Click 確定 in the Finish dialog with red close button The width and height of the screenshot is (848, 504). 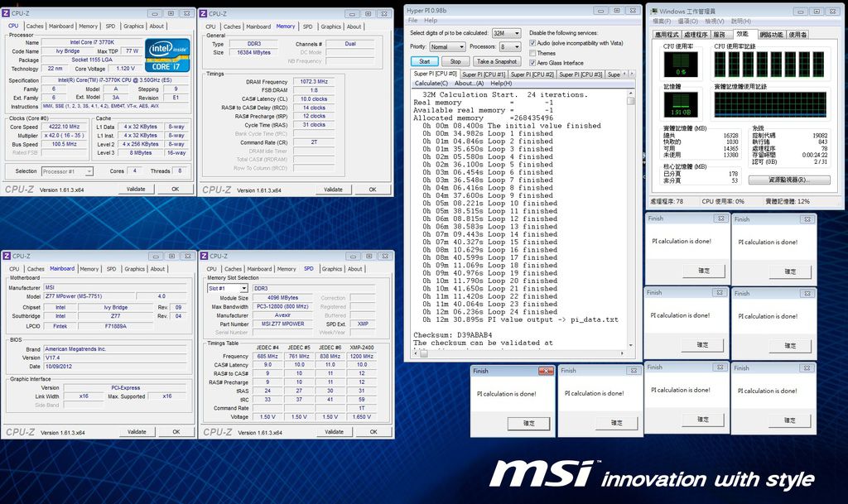pyautogui.click(x=529, y=424)
